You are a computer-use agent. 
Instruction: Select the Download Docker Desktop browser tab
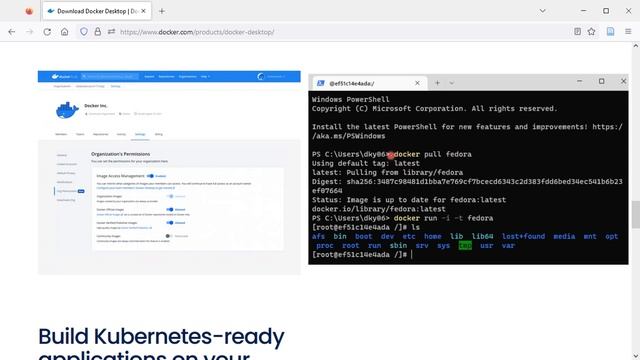click(97, 11)
